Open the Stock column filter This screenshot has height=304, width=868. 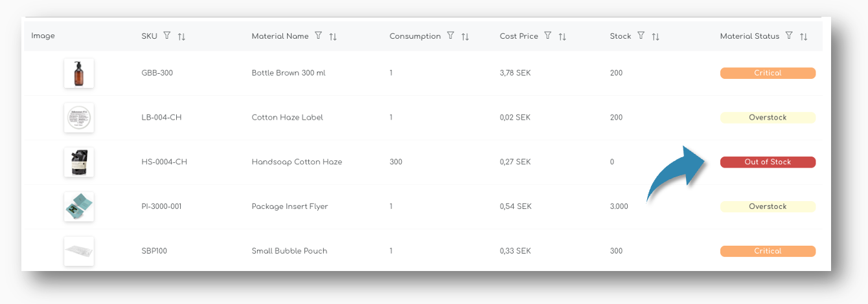(x=641, y=36)
